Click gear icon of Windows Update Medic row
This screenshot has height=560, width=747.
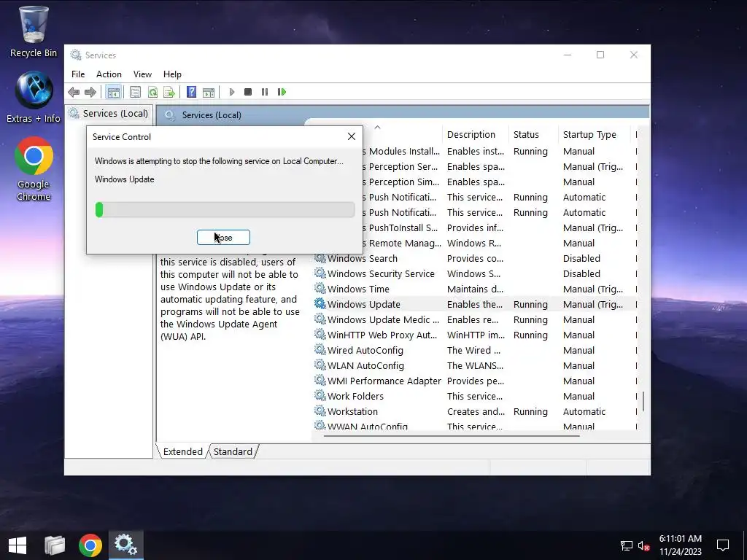pyautogui.click(x=320, y=319)
